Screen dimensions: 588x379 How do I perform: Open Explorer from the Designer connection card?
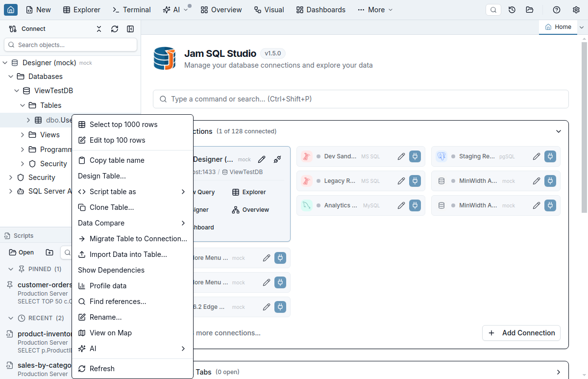point(249,192)
